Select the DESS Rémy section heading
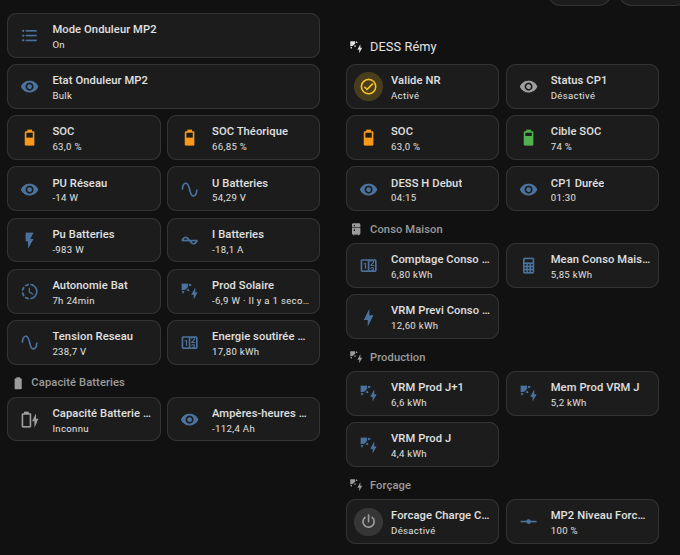The height and width of the screenshot is (555, 680). pos(402,46)
